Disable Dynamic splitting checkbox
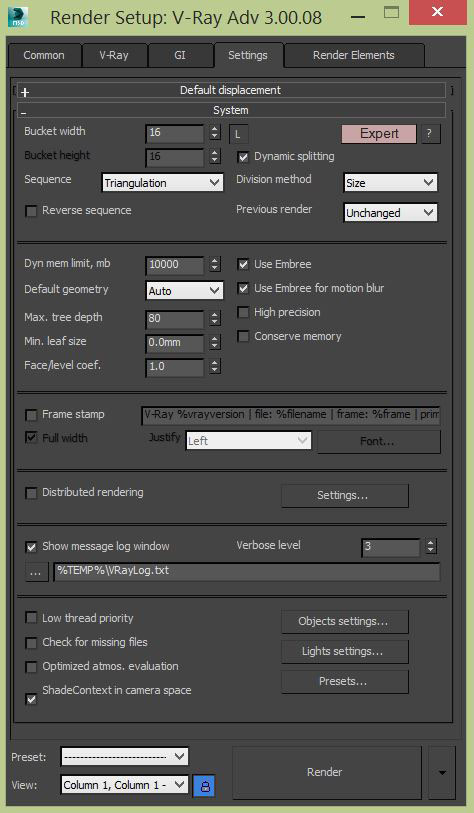474x813 pixels. click(243, 157)
